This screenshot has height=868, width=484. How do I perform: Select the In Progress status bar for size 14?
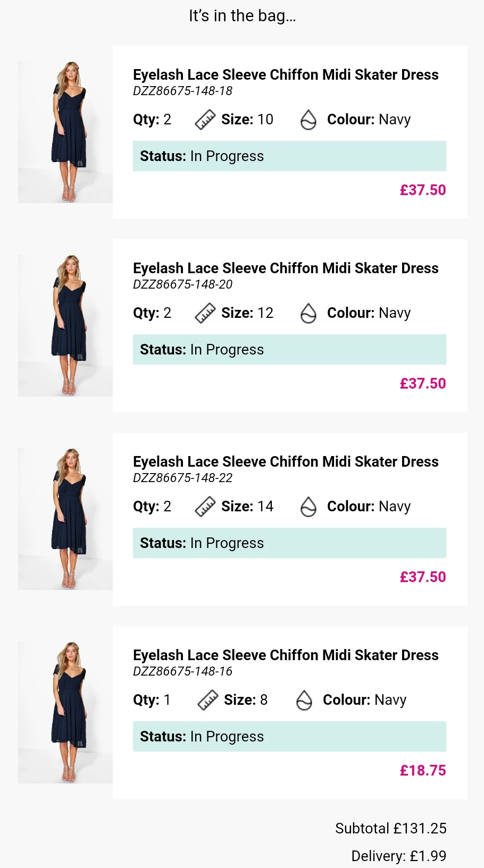click(289, 543)
